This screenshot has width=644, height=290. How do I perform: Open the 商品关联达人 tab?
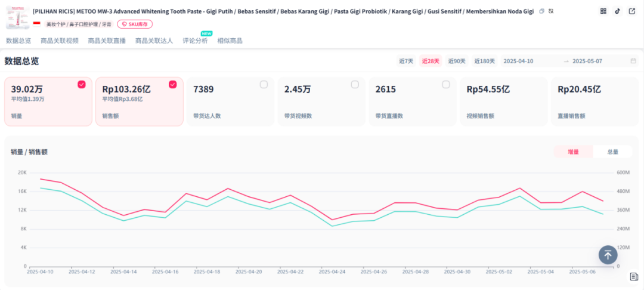click(154, 41)
